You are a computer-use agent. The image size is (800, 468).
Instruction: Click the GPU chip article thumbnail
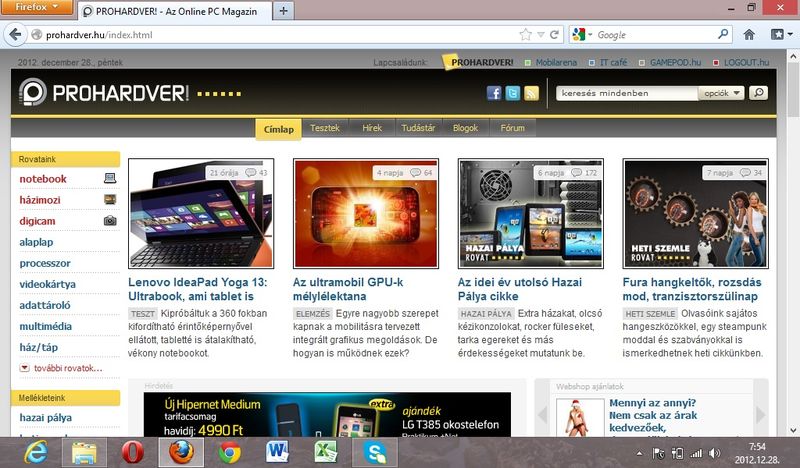point(366,213)
